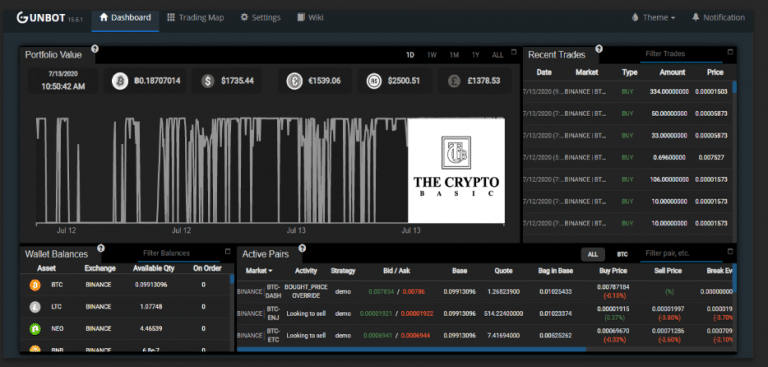This screenshot has height=367, width=768.
Task: Open the Portfolio Value help icon
Action: (95, 49)
